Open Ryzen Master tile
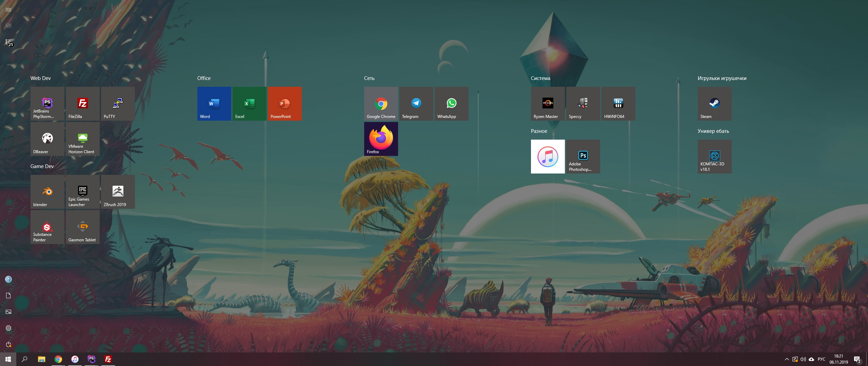868x366 pixels. (548, 104)
